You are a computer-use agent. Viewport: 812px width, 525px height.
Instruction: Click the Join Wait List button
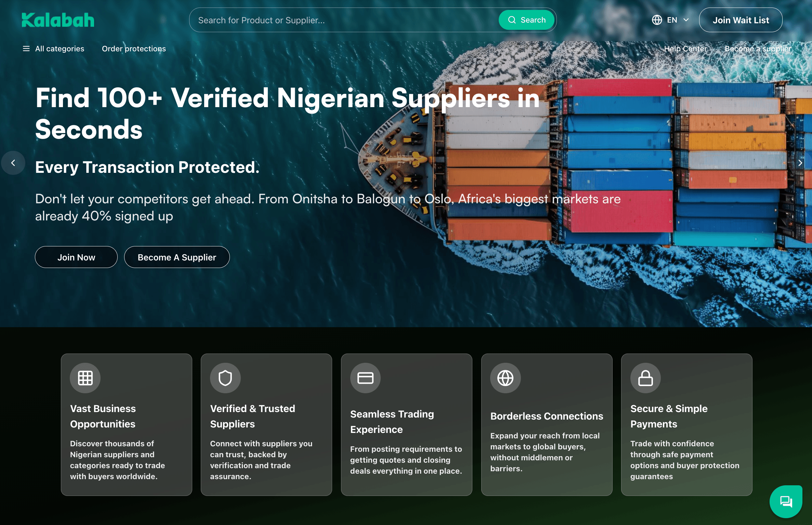coord(741,20)
